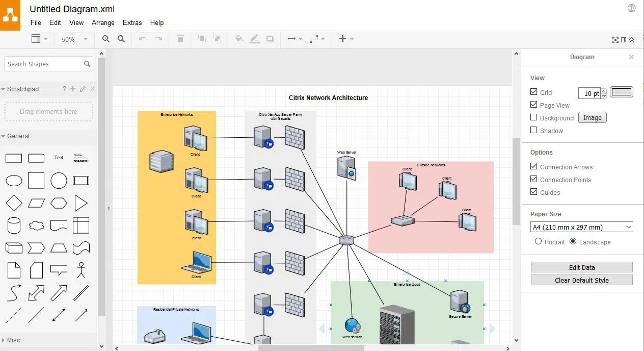The height and width of the screenshot is (351, 644).
Task: Click the Scratchpad help question mark
Action: click(64, 89)
